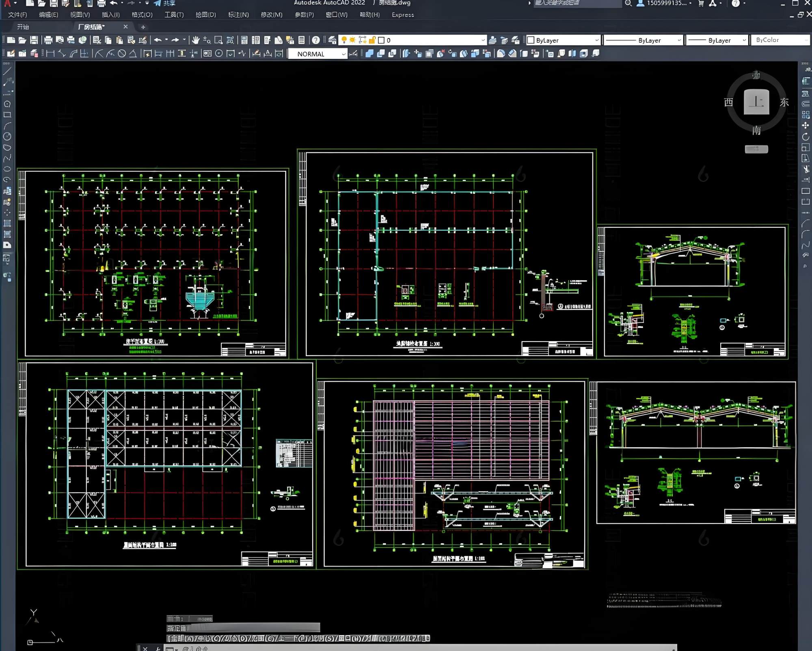The height and width of the screenshot is (651, 812).
Task: Toggle layer on/off lightbulb icon
Action: click(x=344, y=40)
